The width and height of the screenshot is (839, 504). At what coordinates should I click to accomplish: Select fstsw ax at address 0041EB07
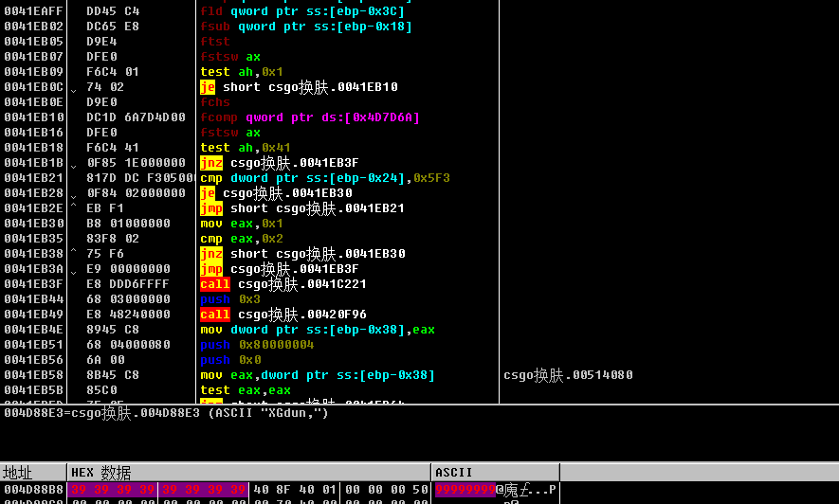[x=230, y=57]
